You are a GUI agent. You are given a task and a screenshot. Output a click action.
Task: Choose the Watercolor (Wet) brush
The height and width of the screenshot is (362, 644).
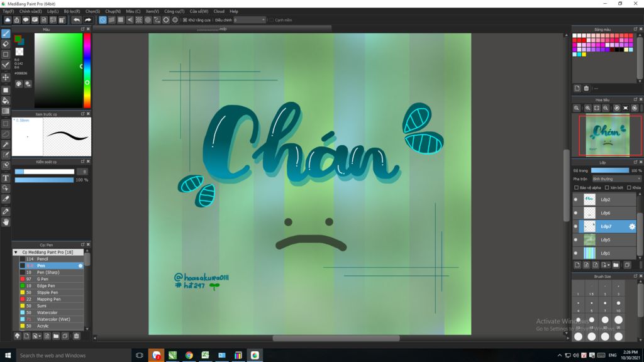coord(51,319)
